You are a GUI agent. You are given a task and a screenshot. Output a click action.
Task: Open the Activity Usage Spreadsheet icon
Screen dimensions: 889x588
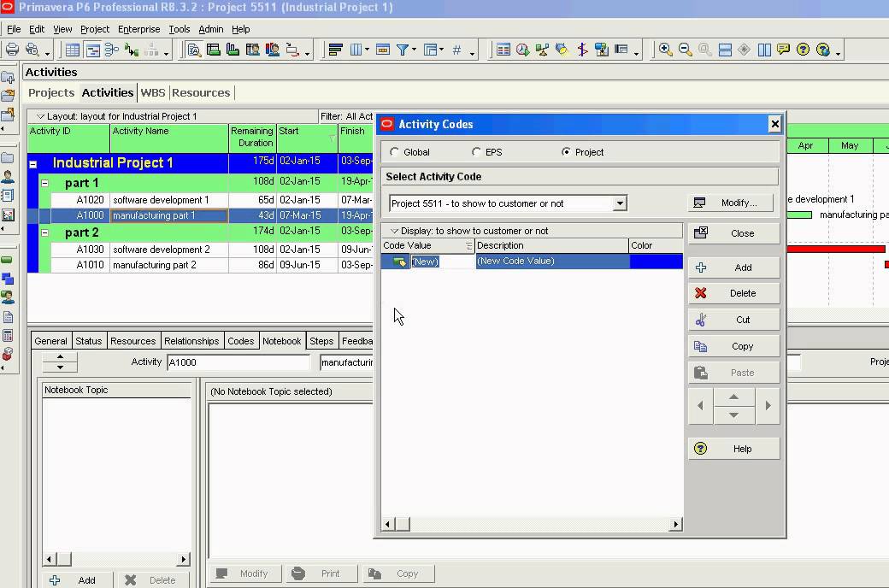point(213,50)
